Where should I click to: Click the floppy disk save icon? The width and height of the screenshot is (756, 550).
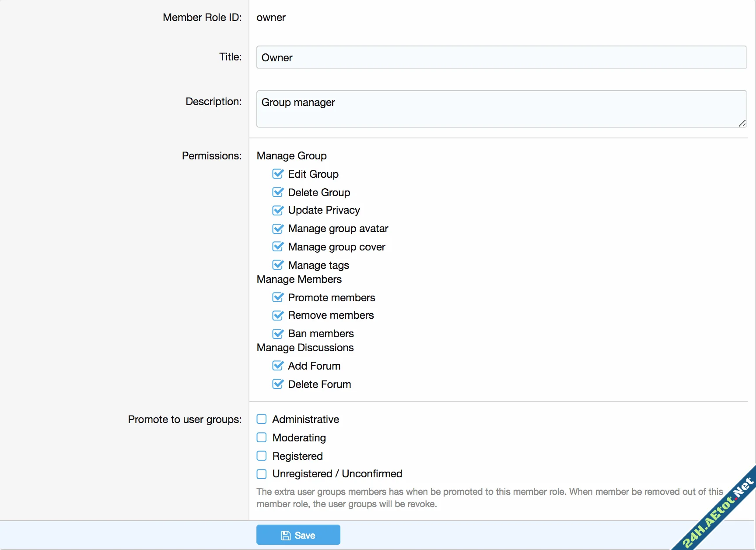[287, 535]
